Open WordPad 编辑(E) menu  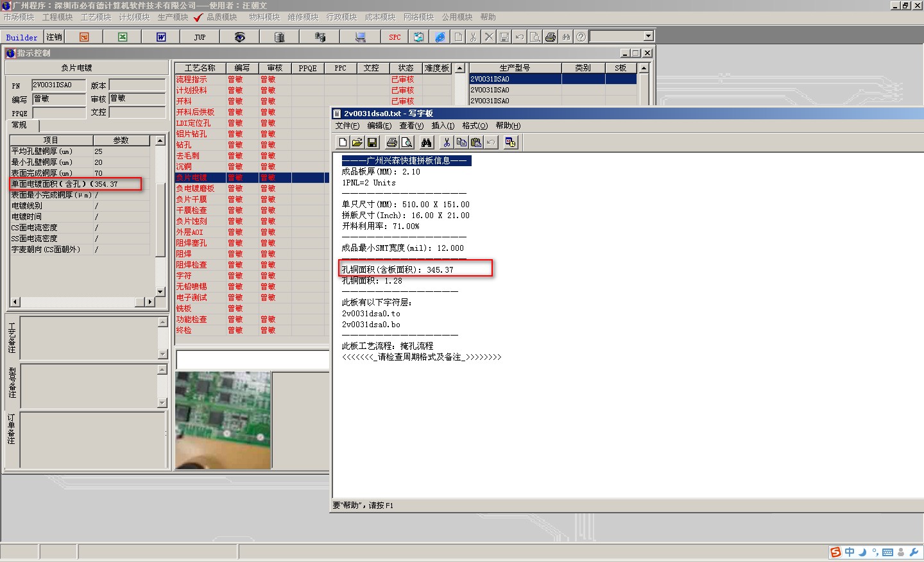[379, 126]
